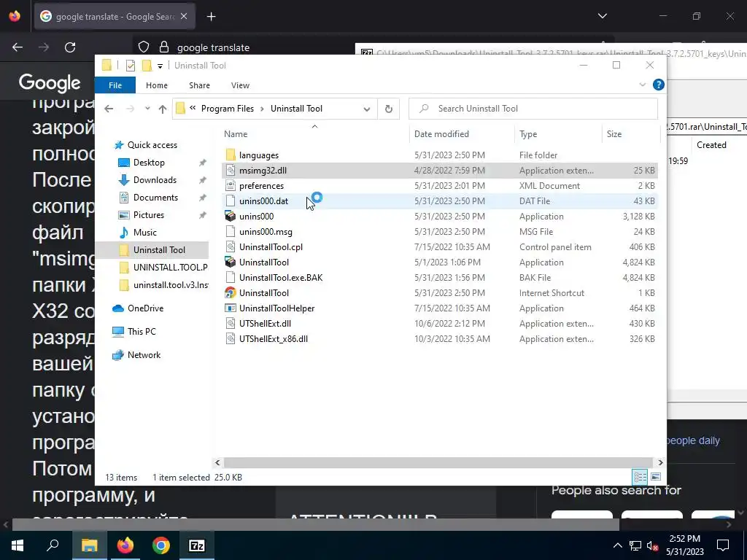Refresh the Uninstall Tool folder view

388,109
